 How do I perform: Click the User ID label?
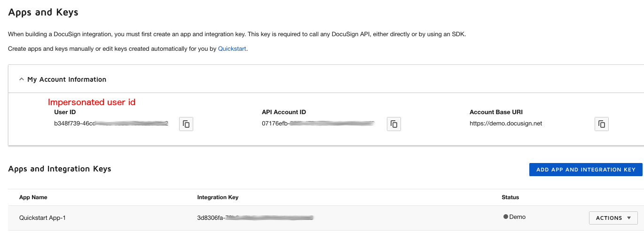pos(65,112)
